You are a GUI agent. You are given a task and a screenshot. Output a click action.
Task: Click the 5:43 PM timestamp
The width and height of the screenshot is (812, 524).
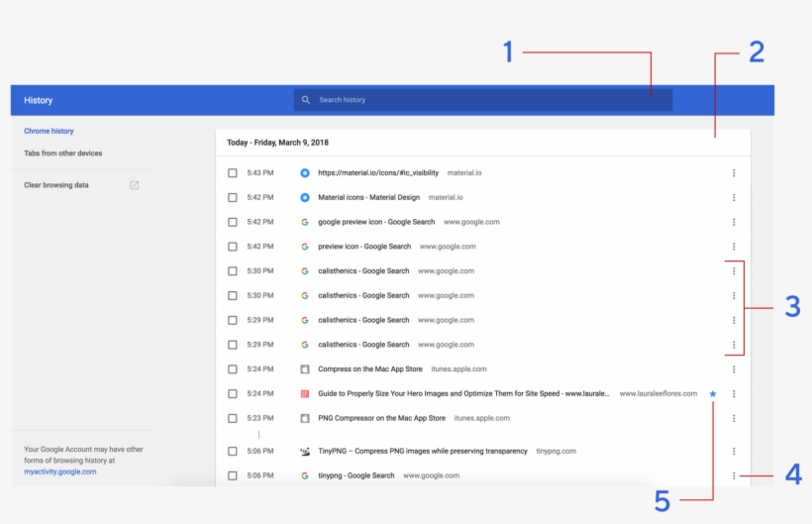point(260,173)
